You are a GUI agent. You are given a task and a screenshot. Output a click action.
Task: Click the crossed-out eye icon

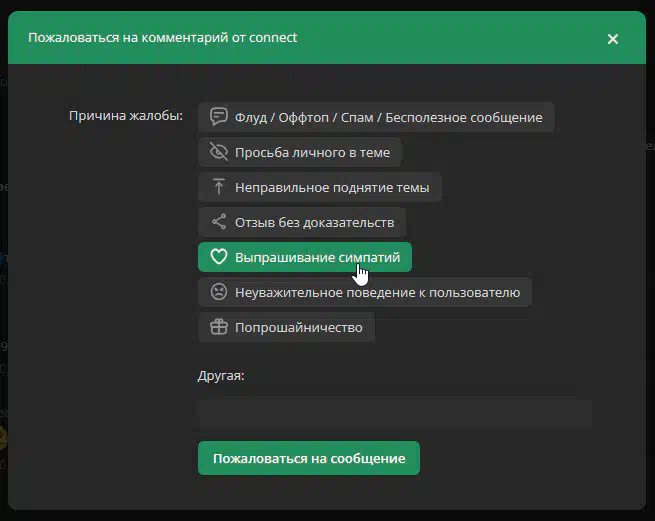(x=218, y=152)
